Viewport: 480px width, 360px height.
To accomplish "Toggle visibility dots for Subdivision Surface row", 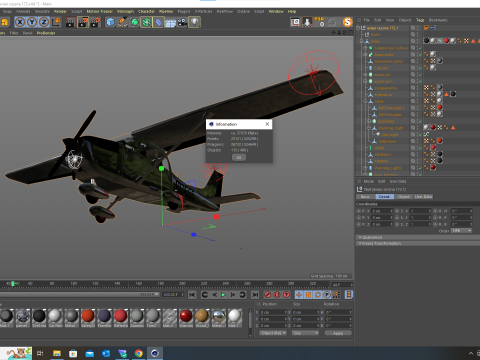I will (x=416, y=48).
